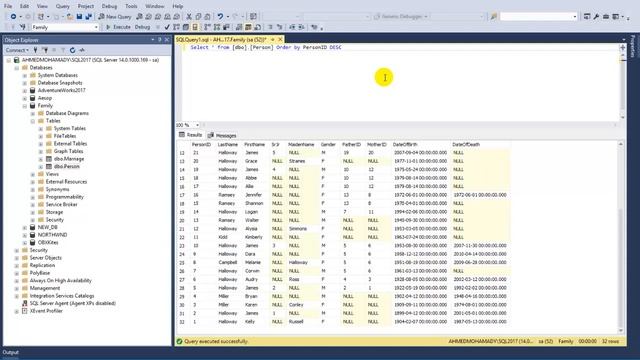The height and width of the screenshot is (360, 640).
Task: Click the Object Explorer Refresh icon
Action: click(72, 50)
